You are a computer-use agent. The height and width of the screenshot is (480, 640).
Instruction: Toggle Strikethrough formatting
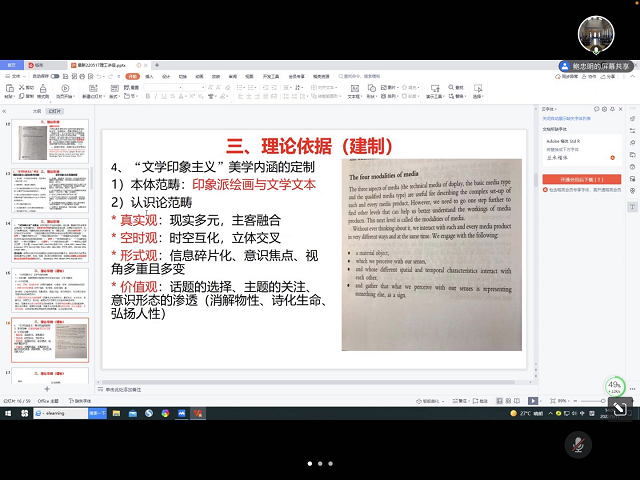pyautogui.click(x=173, y=96)
